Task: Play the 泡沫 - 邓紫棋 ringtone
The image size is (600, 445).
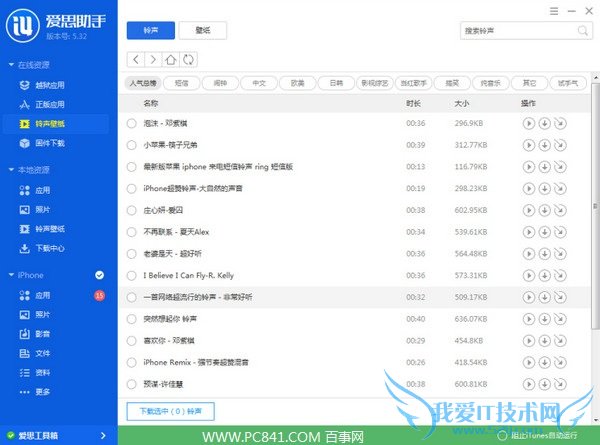Action: [x=528, y=123]
